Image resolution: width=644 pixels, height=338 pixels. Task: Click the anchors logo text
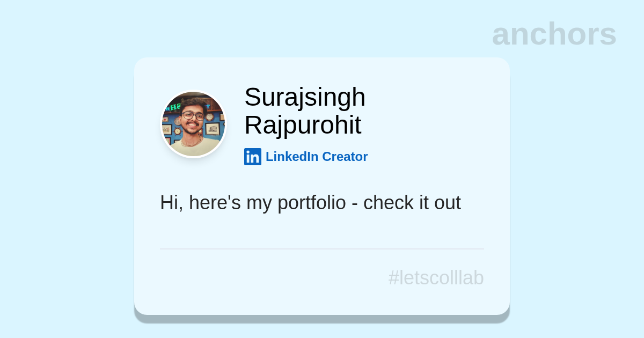coord(554,34)
